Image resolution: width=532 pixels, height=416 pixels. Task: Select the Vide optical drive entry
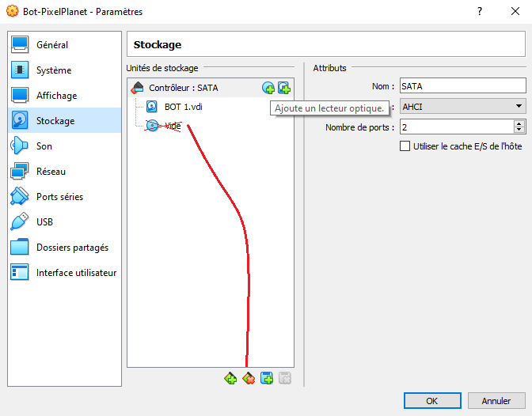pyautogui.click(x=172, y=126)
